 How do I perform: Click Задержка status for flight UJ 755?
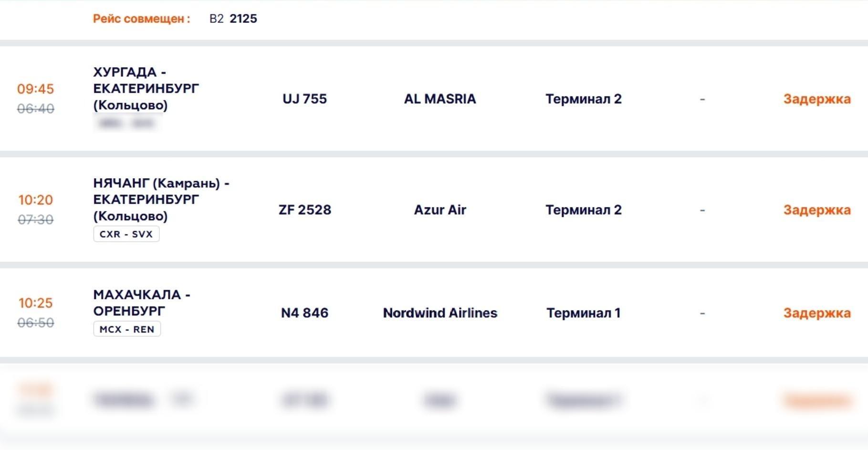pos(816,99)
